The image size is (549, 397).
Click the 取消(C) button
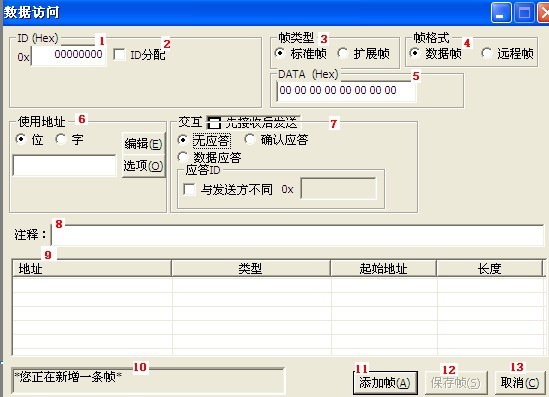pos(520,383)
